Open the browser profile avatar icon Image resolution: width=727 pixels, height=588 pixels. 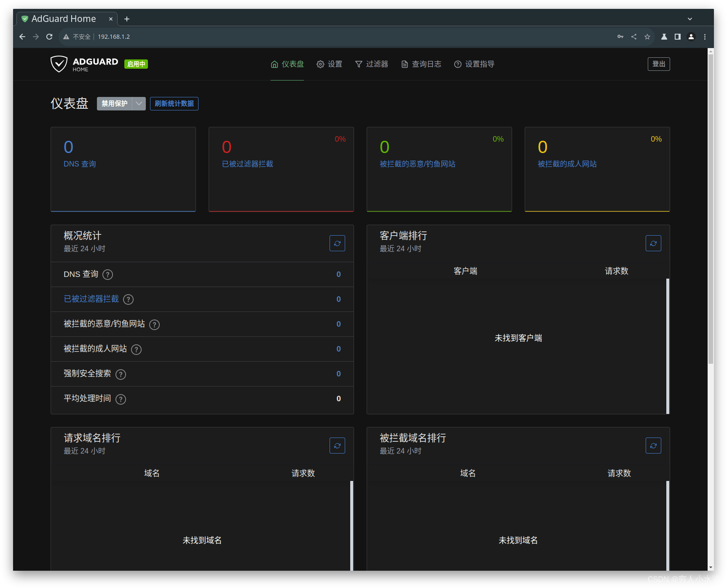pos(691,37)
